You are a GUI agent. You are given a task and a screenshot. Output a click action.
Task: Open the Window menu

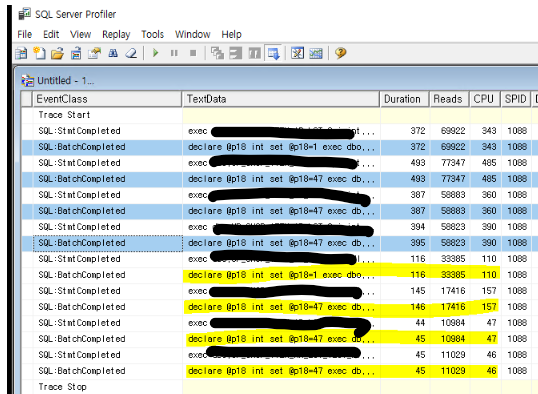tap(192, 34)
